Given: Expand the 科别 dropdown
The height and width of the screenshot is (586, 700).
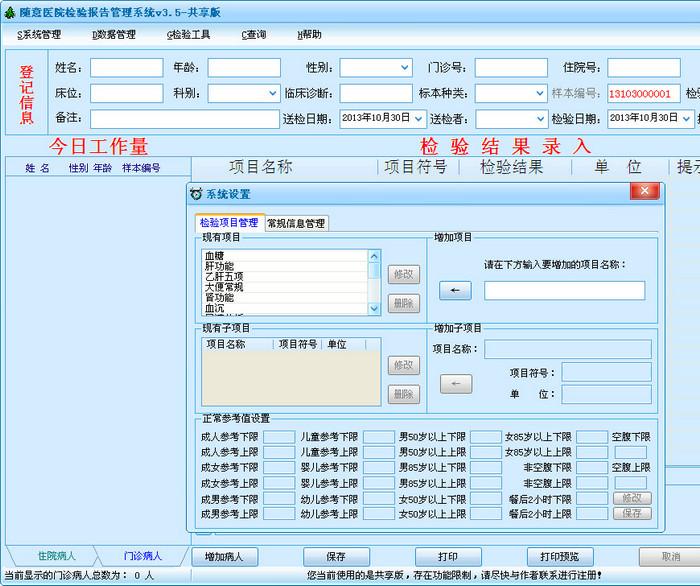Looking at the screenshot, I should point(272,93).
